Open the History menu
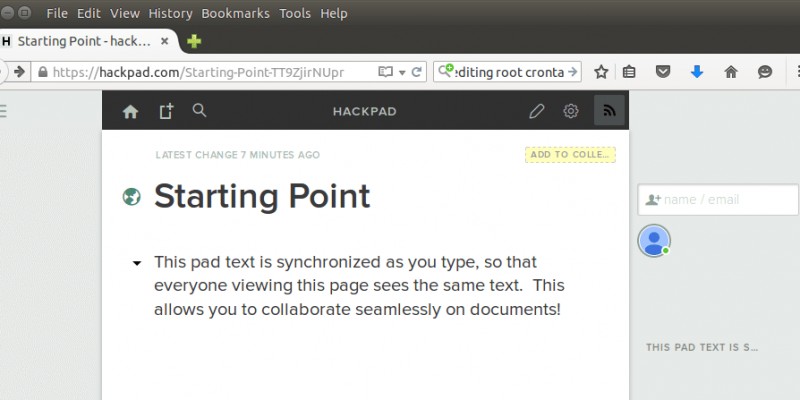The image size is (800, 400). coord(170,13)
